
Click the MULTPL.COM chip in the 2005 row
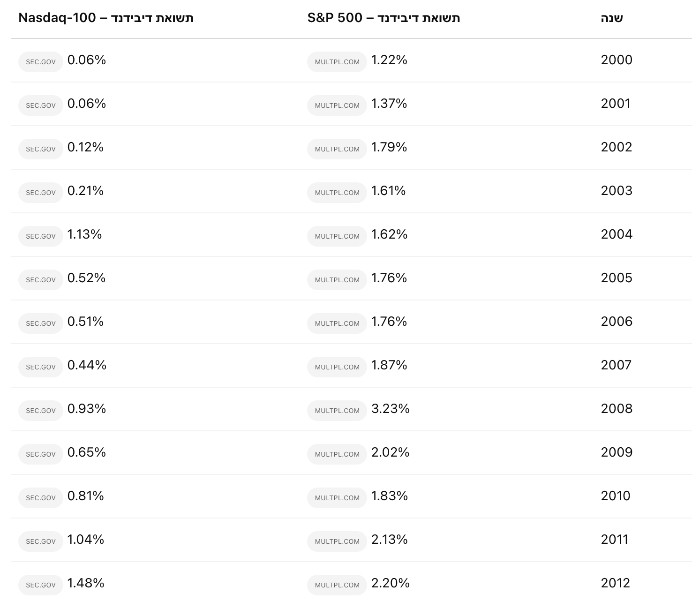tap(337, 280)
